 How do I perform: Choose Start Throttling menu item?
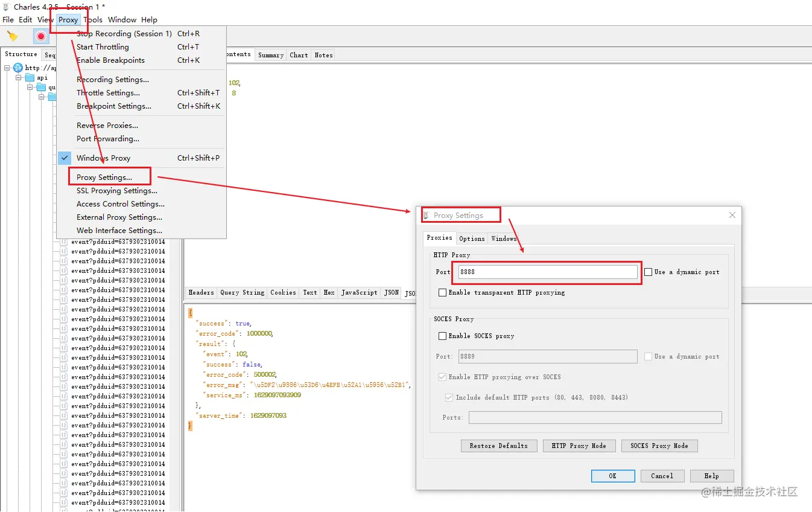[x=142, y=47]
